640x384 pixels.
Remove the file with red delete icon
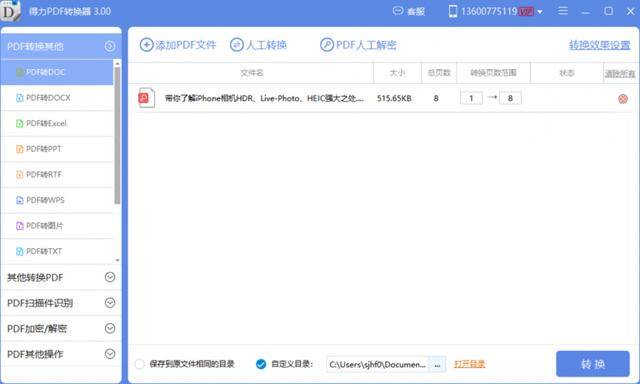coord(623,99)
